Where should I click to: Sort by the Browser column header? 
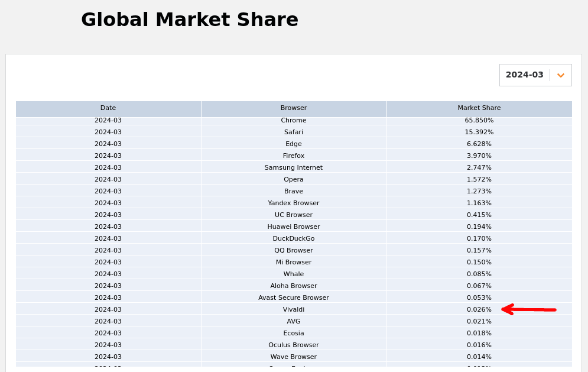294,108
